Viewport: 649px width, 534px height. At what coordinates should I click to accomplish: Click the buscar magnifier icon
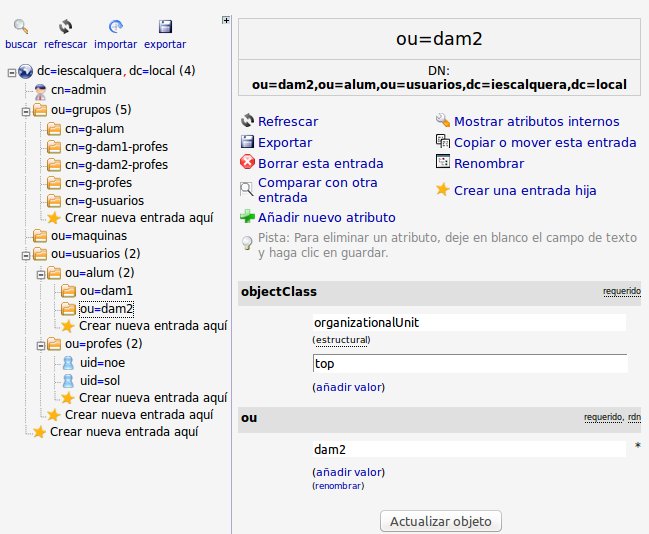[x=21, y=27]
